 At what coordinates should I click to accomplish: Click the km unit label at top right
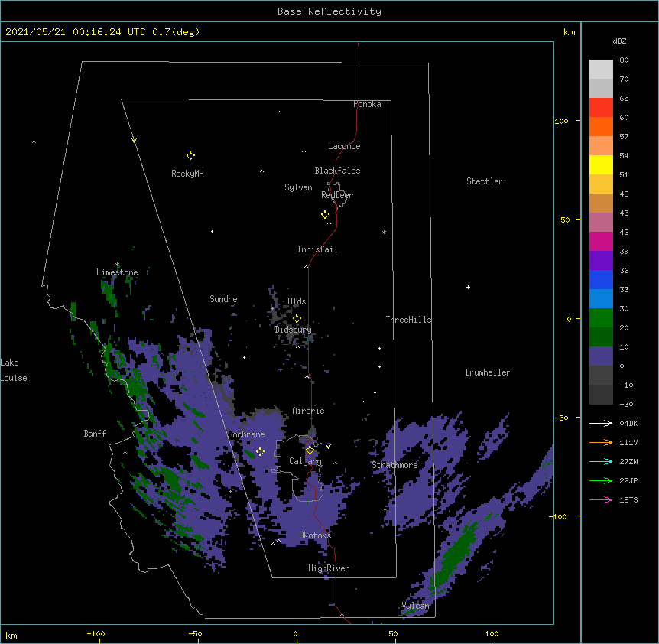[570, 32]
